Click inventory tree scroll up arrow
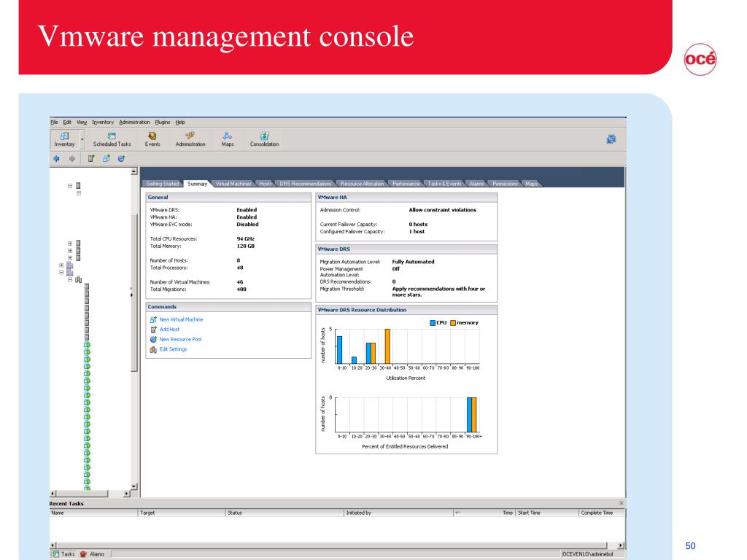The image size is (747, 560). 134,171
